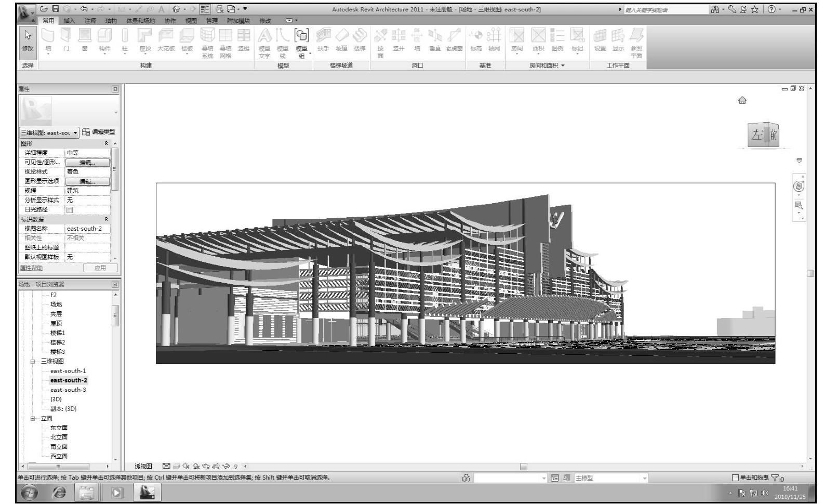Viewport: 824px width, 504px height.
Task: Open the 东立面 elevation in project browser
Action: [x=59, y=428]
